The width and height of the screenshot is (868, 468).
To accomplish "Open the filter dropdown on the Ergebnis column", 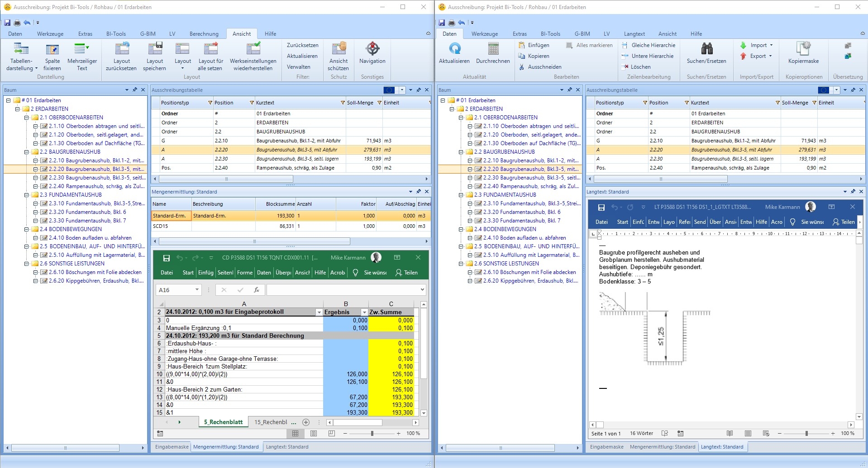I will coord(364,312).
